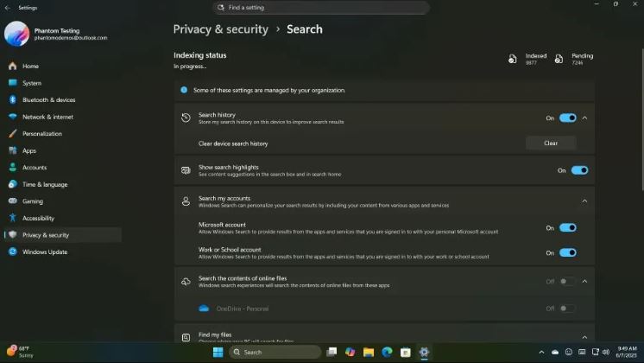
Task: Open Bluetooth & devices icon
Action: (x=13, y=99)
